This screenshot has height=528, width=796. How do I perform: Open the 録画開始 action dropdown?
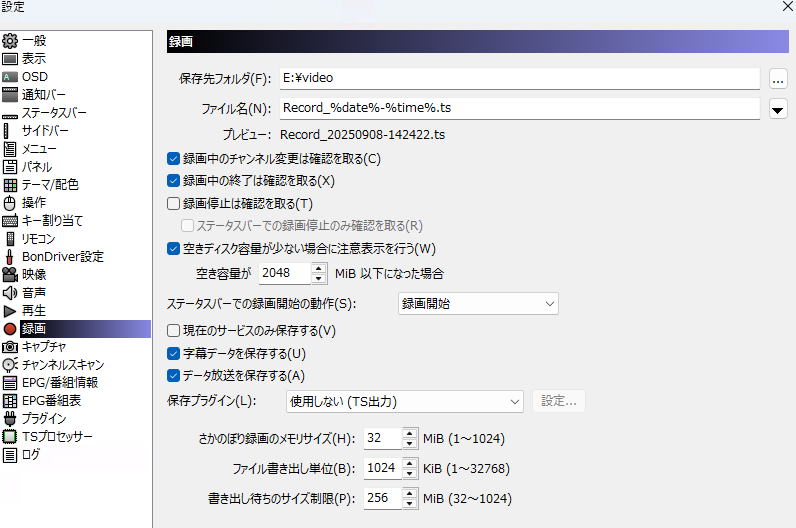[x=478, y=303]
